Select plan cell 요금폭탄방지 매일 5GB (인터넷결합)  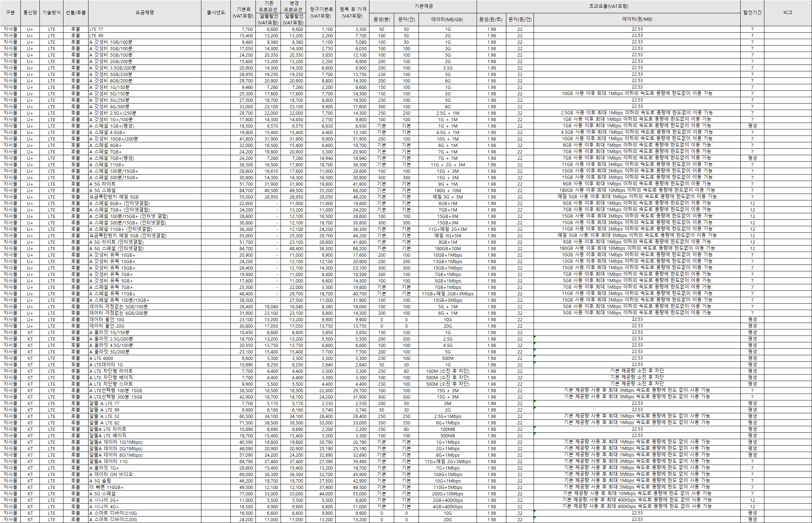(145, 236)
